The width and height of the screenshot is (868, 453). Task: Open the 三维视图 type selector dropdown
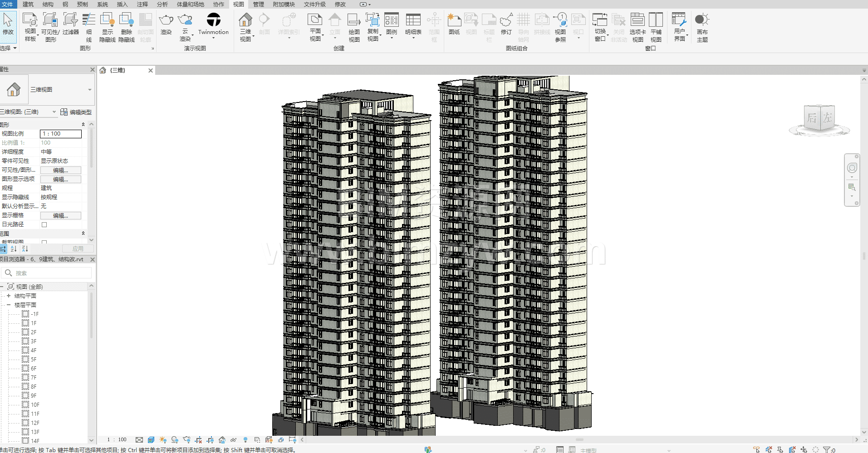(x=89, y=90)
